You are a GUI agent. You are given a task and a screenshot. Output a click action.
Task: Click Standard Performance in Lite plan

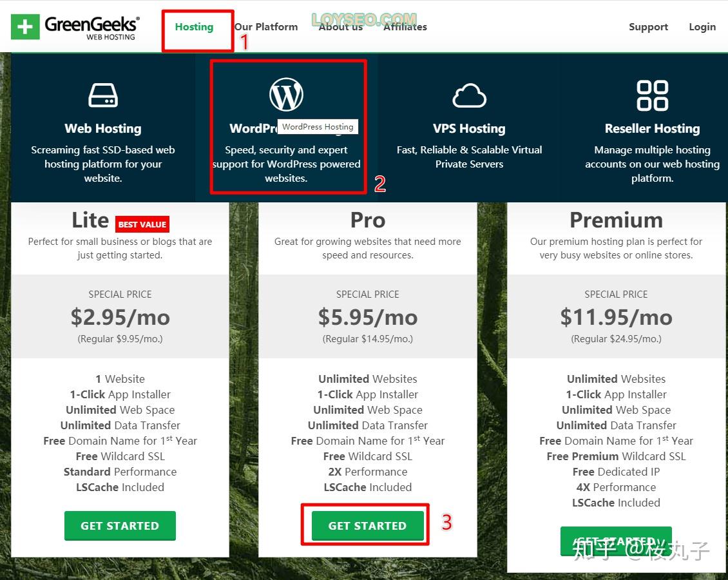coord(120,472)
